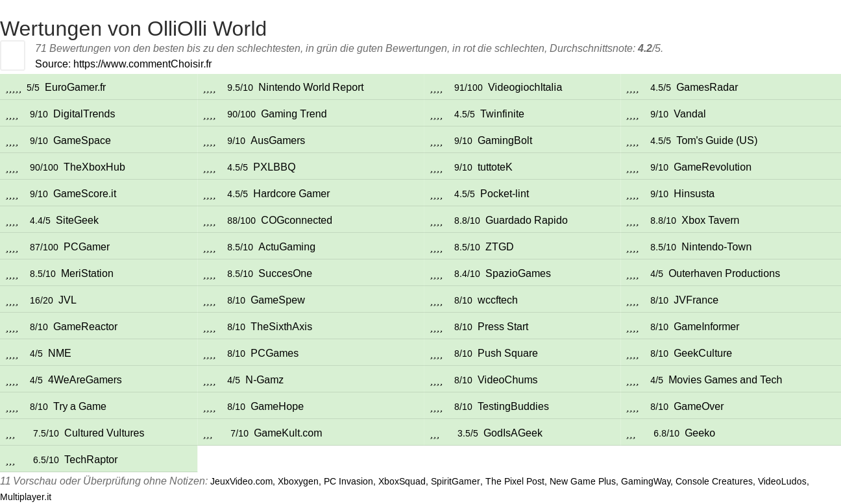Click the AusGamers entry
This screenshot has width=841, height=504.
tap(277, 141)
